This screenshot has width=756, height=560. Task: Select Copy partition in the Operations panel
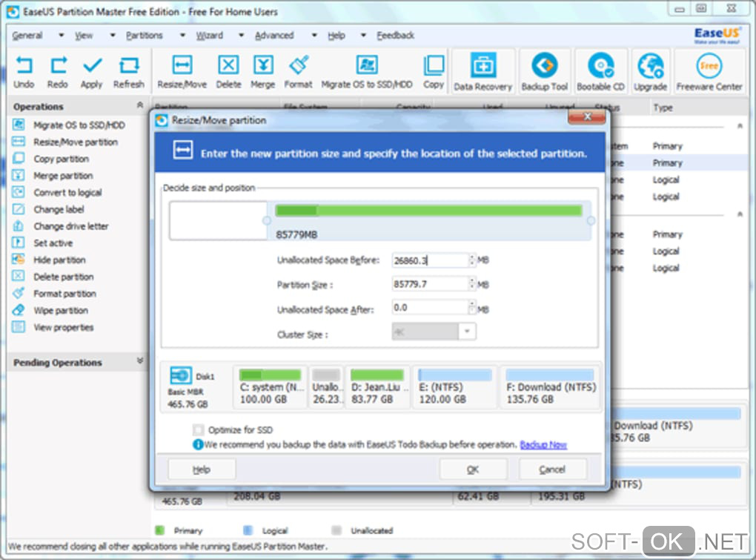tap(51, 159)
